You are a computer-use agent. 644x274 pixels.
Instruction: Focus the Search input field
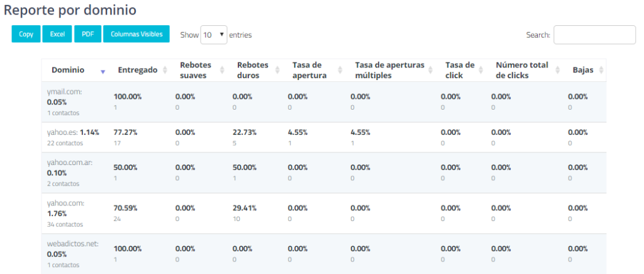594,35
